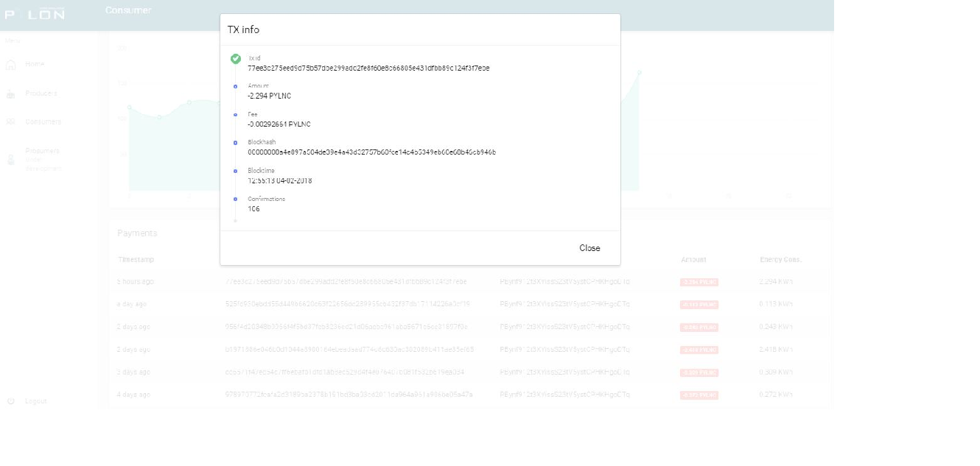Screen dimensions: 980x466
Task: Open the payment with txid b1971586e046
Action: tap(349, 350)
